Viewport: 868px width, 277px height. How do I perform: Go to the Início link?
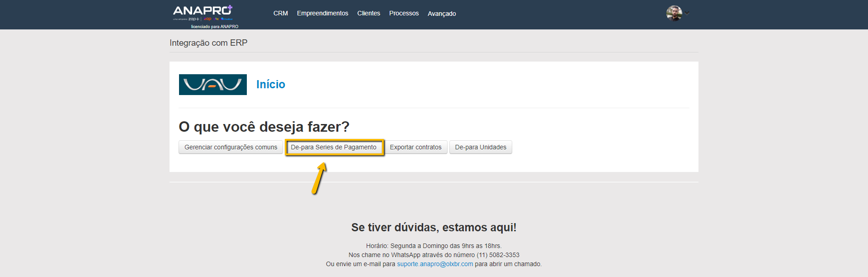[x=270, y=84]
